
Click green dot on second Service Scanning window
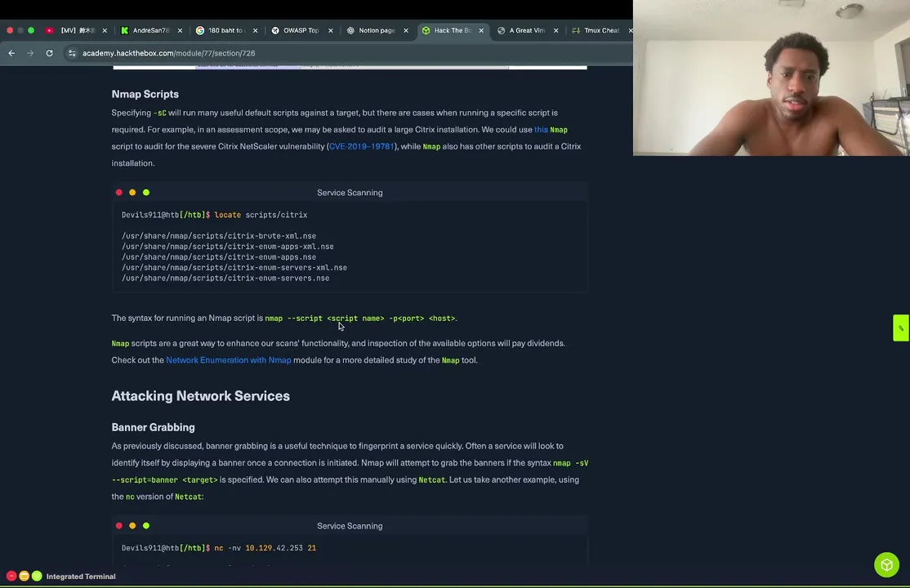(x=146, y=526)
